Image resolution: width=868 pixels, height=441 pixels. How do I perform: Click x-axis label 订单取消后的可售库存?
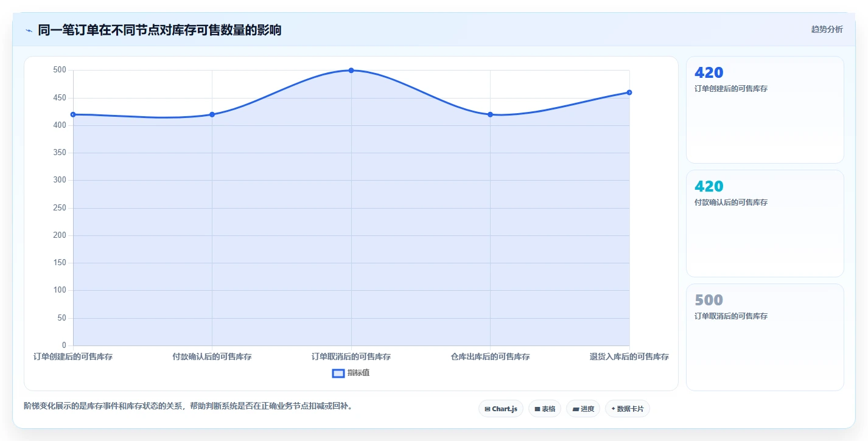[351, 357]
